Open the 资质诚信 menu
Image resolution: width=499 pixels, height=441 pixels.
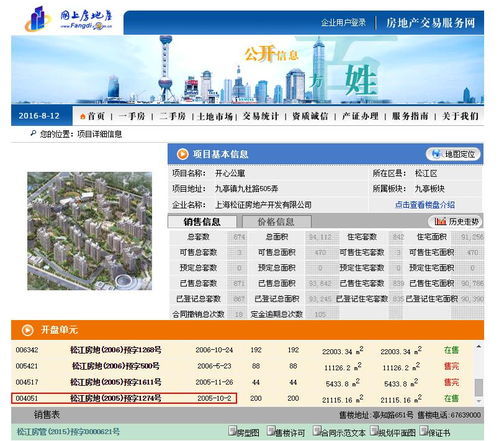click(310, 116)
